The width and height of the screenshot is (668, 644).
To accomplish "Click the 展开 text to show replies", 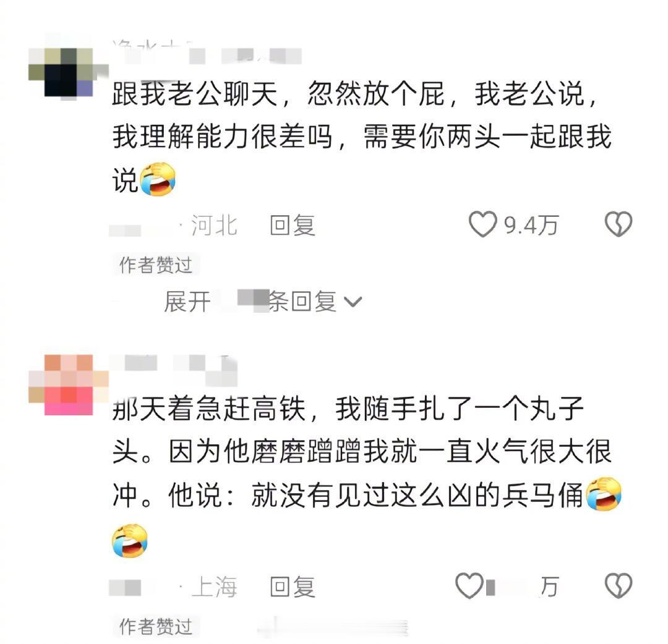I will (187, 302).
